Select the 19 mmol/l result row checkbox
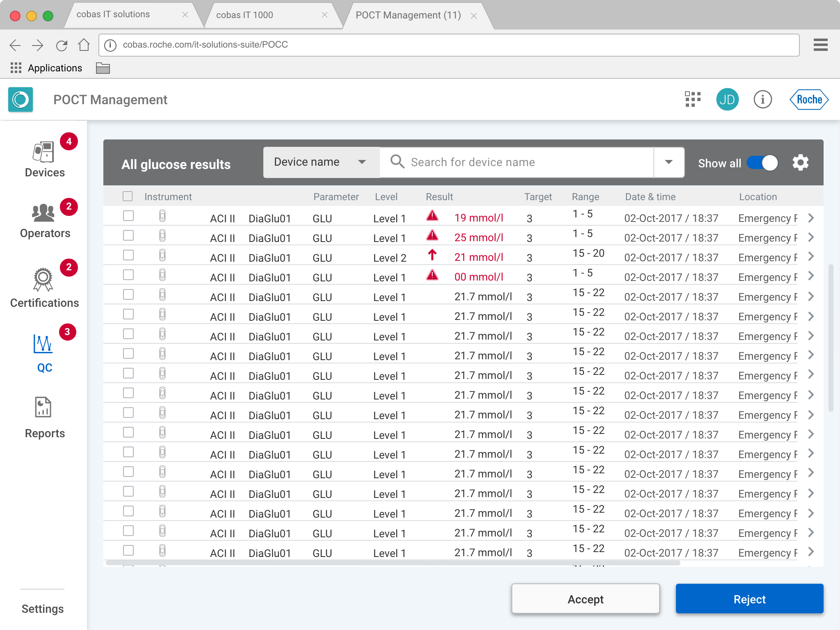The height and width of the screenshot is (630, 840). coord(128,216)
